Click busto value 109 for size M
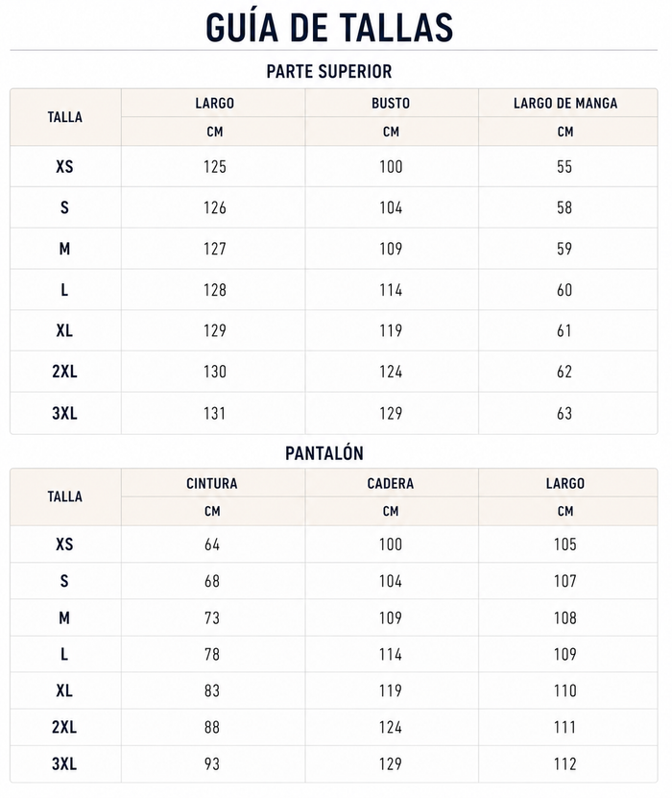 coord(391,249)
